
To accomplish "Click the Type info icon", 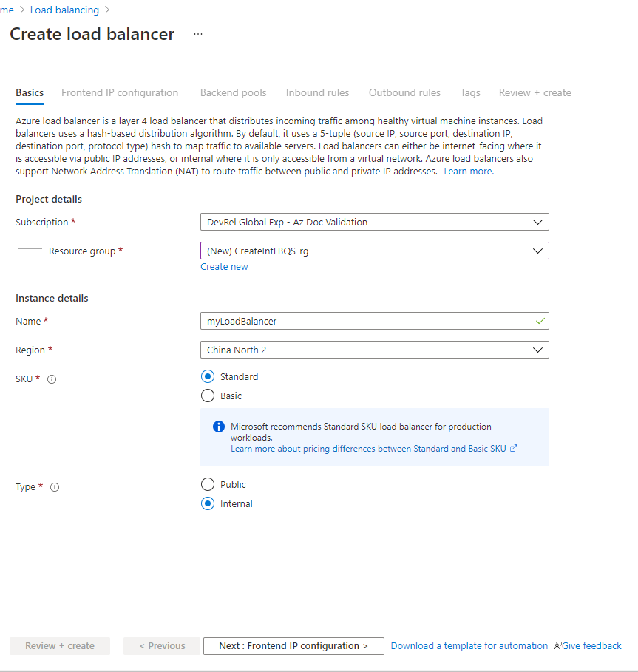I will [55, 487].
